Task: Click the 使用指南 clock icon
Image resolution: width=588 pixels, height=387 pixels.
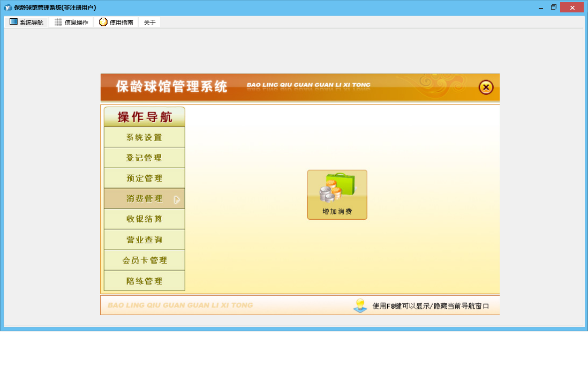Action: [103, 22]
